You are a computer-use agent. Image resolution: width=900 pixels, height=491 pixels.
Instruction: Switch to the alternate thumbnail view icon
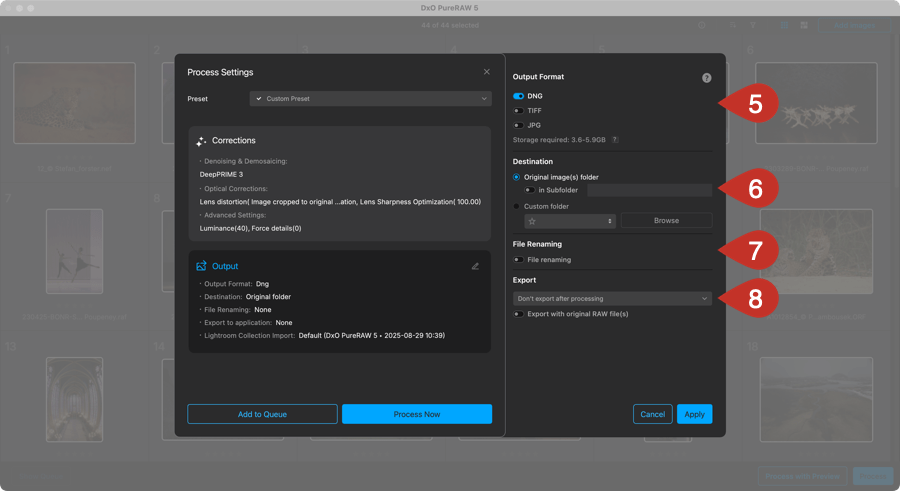pyautogui.click(x=804, y=25)
